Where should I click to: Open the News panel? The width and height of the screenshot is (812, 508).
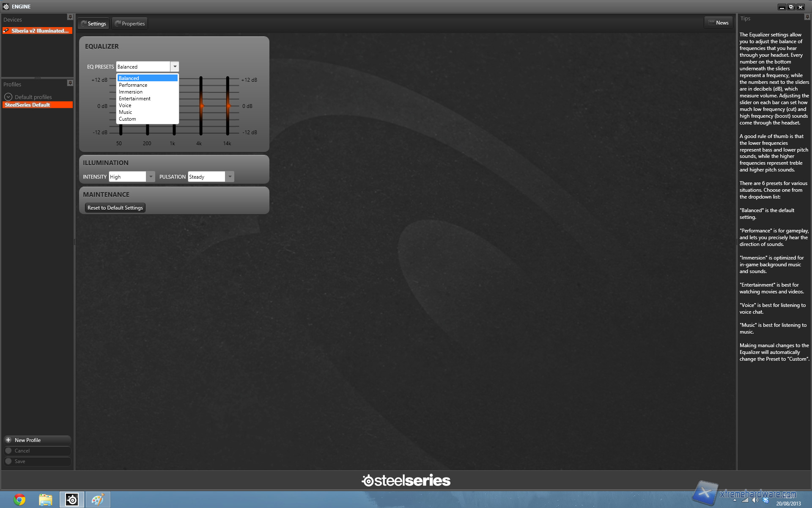pyautogui.click(x=719, y=23)
